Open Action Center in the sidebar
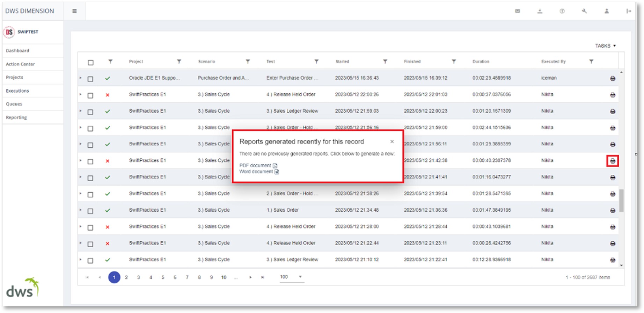The height and width of the screenshot is (313, 644). 20,64
